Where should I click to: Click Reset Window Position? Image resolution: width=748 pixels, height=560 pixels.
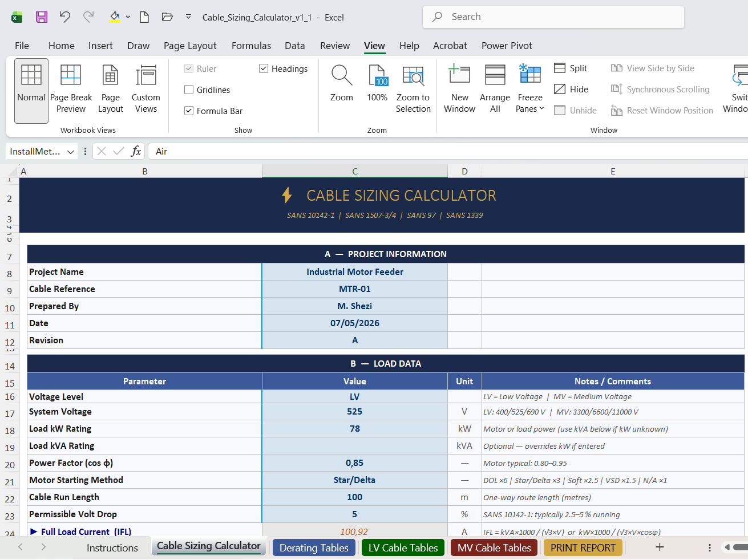click(662, 110)
